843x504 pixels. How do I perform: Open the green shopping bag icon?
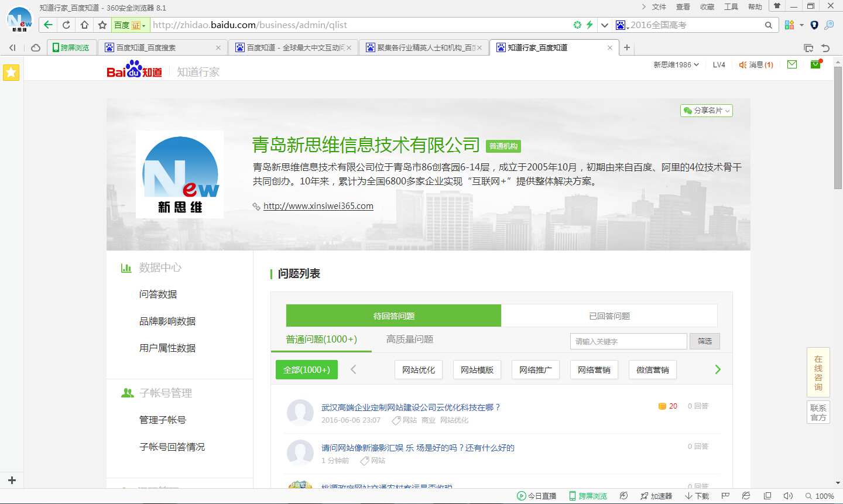815,64
